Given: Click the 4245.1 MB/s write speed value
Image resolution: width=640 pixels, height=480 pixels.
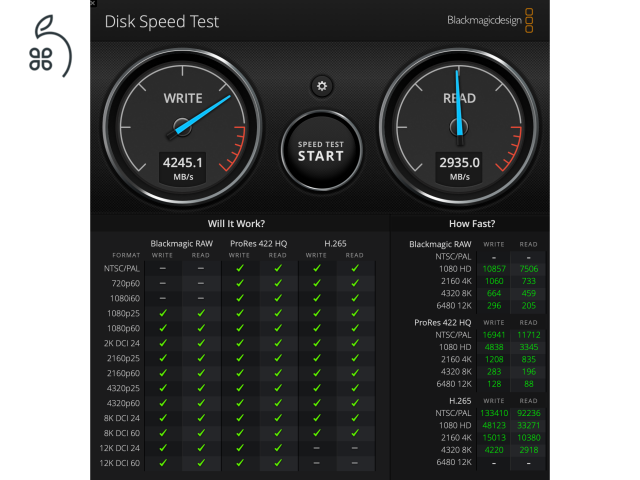Looking at the screenshot, I should (182, 163).
